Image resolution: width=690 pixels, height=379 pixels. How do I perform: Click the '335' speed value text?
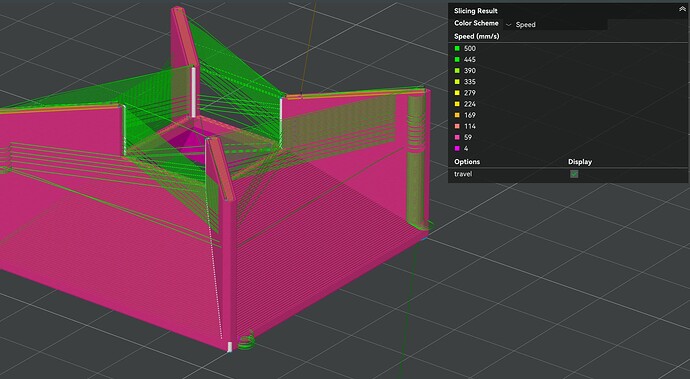coord(470,82)
